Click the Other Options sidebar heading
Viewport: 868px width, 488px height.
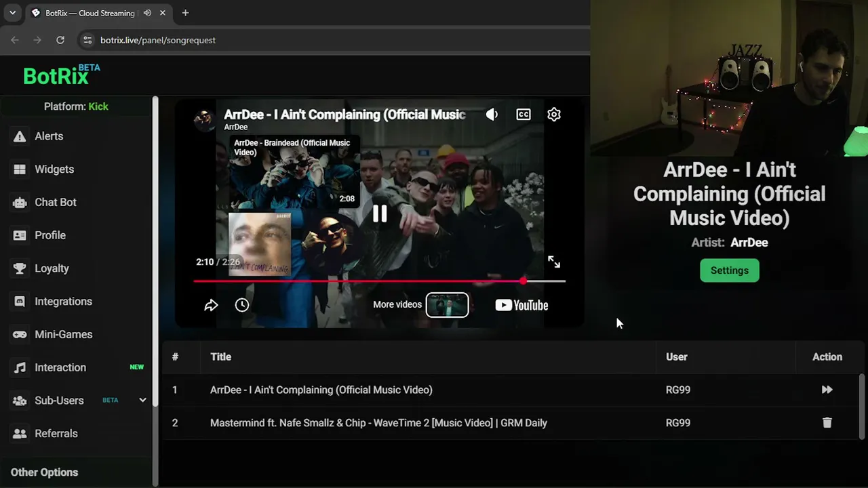44,472
